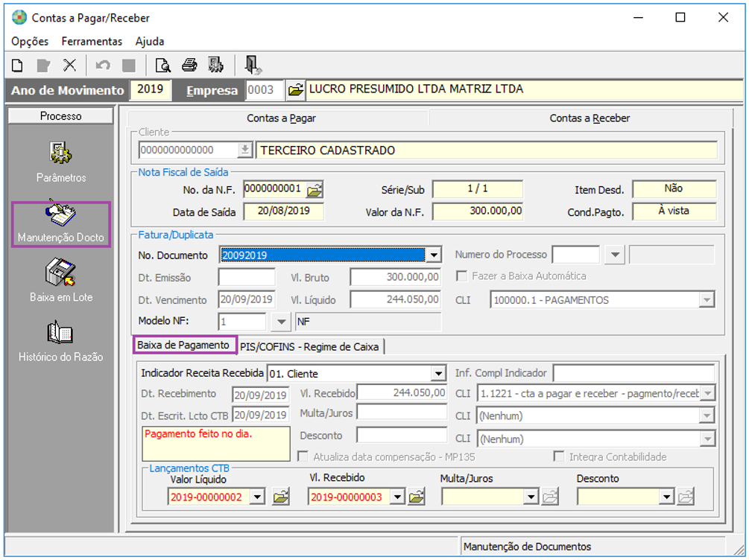749x560 pixels.
Task: Click the Vl. Recebido 244.050,00 field
Action: tap(402, 393)
